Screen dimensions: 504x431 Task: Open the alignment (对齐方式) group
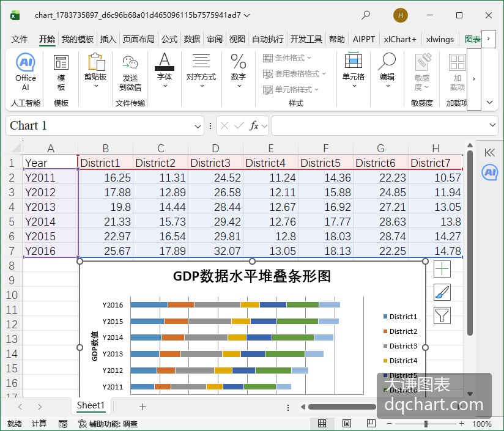[x=201, y=71]
